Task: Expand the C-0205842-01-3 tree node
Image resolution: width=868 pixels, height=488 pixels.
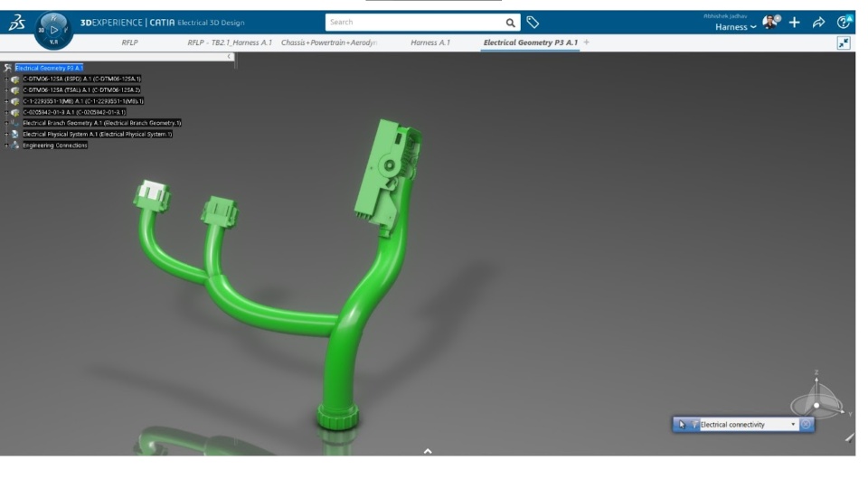Action: coord(6,112)
